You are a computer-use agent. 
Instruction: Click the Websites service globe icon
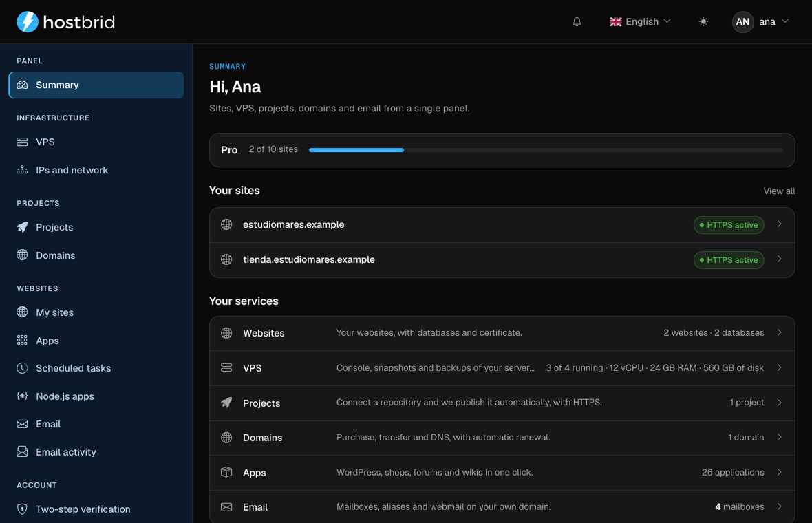[226, 333]
